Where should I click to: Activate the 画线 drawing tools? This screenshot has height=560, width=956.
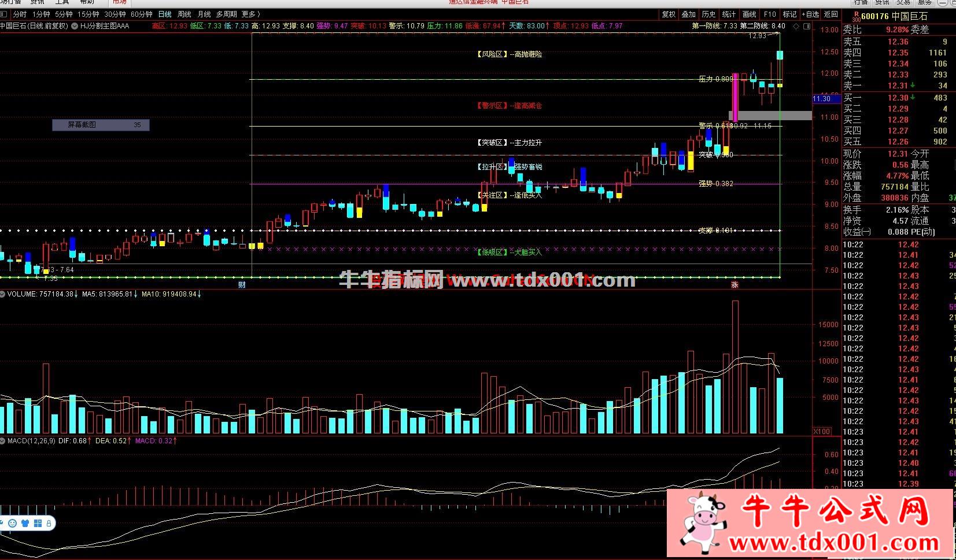pos(750,14)
